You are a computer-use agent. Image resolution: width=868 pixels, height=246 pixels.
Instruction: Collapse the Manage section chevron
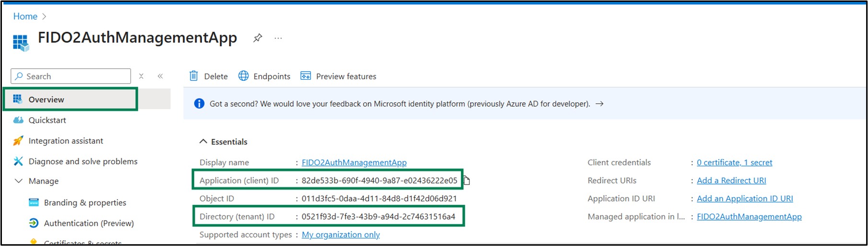[19, 181]
